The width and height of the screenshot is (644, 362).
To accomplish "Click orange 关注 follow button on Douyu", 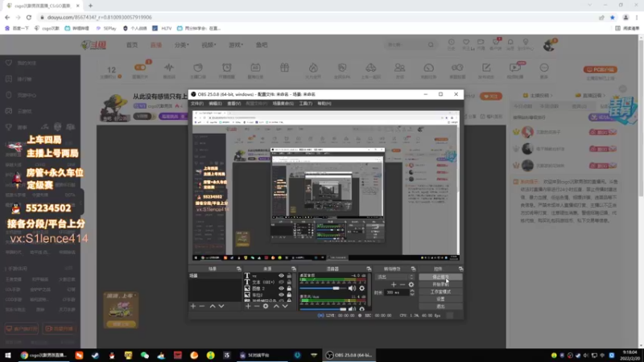I will pos(491,97).
